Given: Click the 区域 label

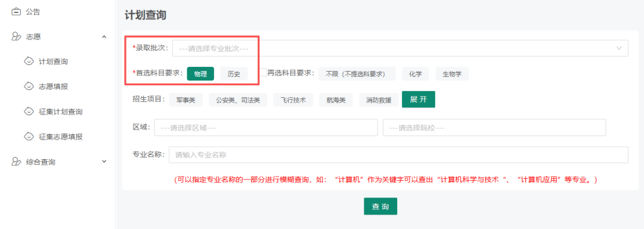Looking at the screenshot, I should 141,127.
